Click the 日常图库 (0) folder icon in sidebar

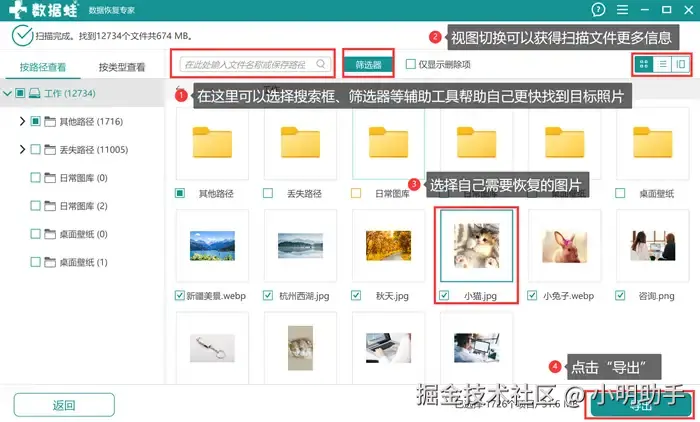pos(50,178)
